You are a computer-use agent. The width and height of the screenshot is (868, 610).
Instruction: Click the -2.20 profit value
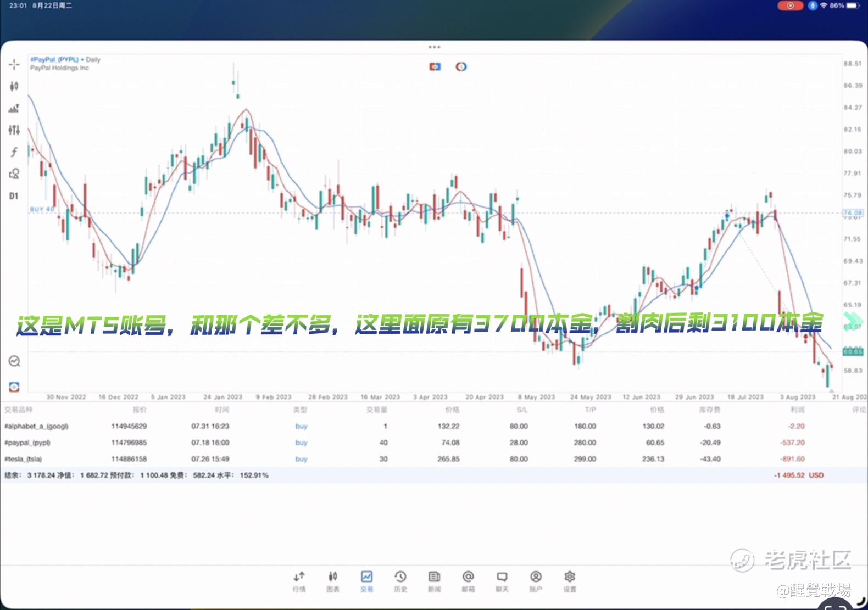[796, 426]
